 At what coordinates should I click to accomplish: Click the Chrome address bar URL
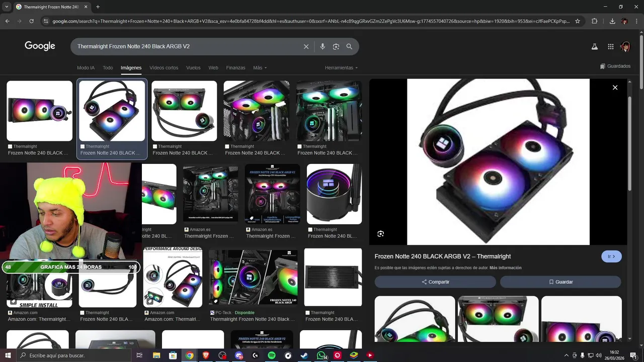pos(311,21)
